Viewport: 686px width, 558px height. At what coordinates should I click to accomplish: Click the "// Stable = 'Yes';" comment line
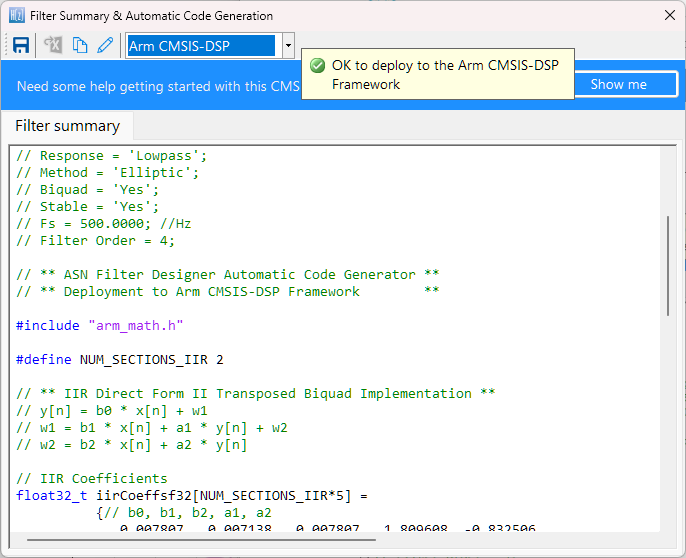pyautogui.click(x=88, y=207)
